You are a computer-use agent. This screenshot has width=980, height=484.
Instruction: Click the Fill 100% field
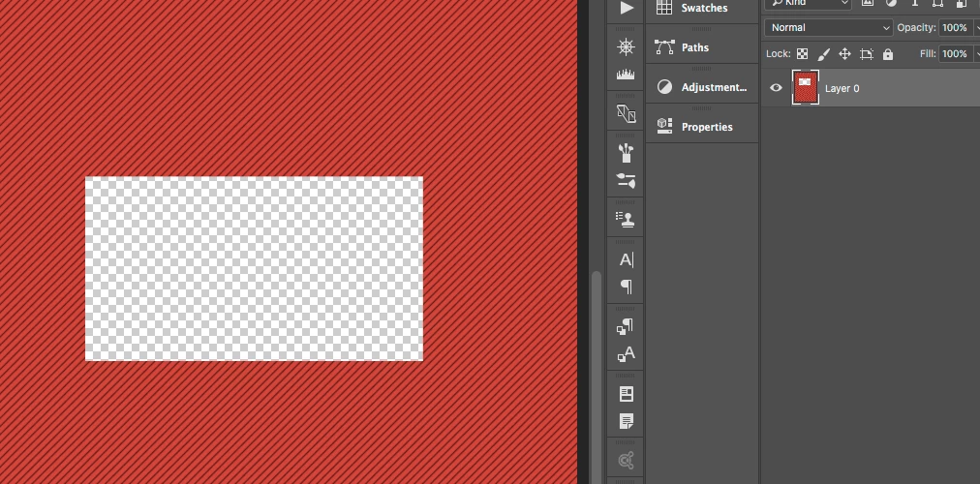pyautogui.click(x=955, y=53)
